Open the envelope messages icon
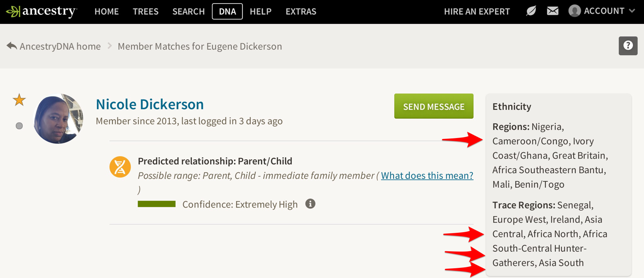The height and width of the screenshot is (278, 644). tap(552, 11)
